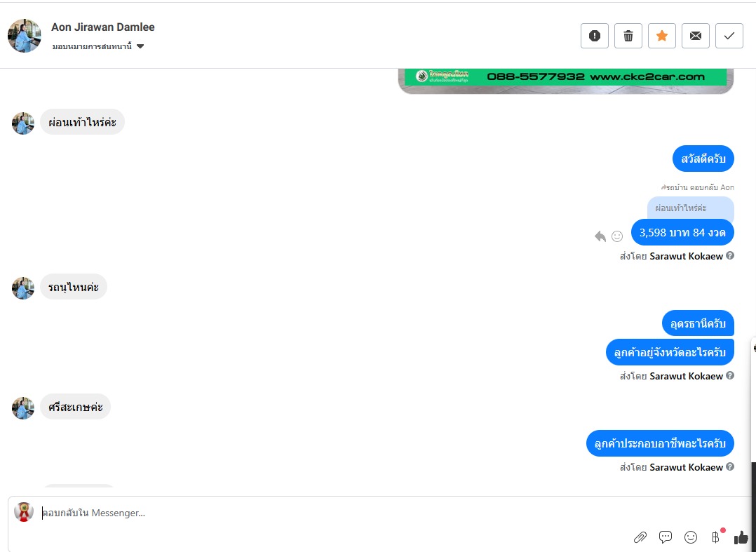This screenshot has width=756, height=552.
Task: Open the มอบหมายการสนทนานี้ assignment dropdown
Action: click(98, 47)
